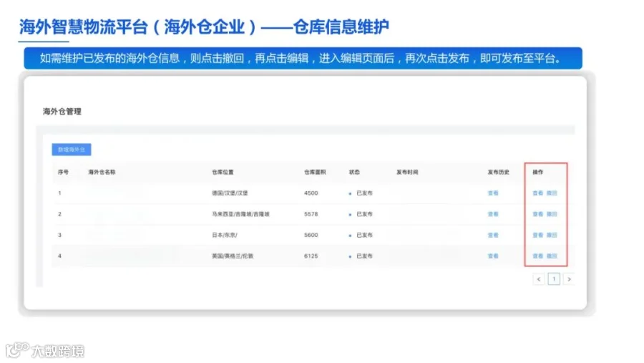
Task: Click the 操作 column header
Action: click(x=537, y=172)
